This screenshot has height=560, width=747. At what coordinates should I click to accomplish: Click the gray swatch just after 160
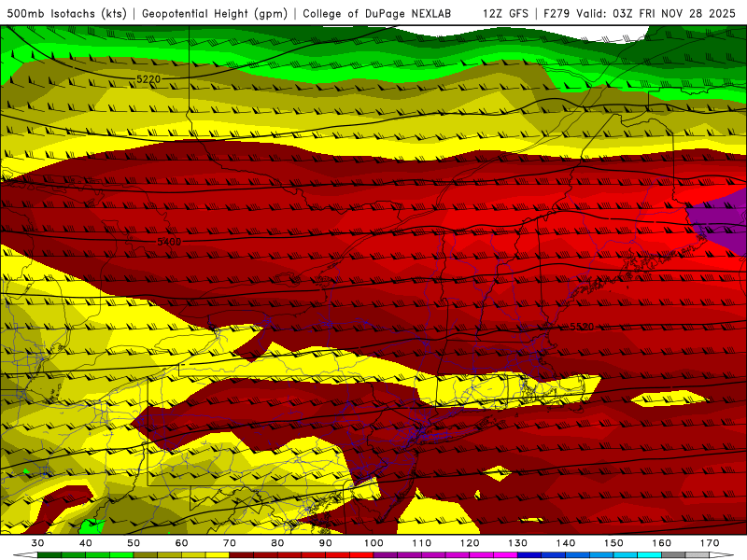pos(673,555)
